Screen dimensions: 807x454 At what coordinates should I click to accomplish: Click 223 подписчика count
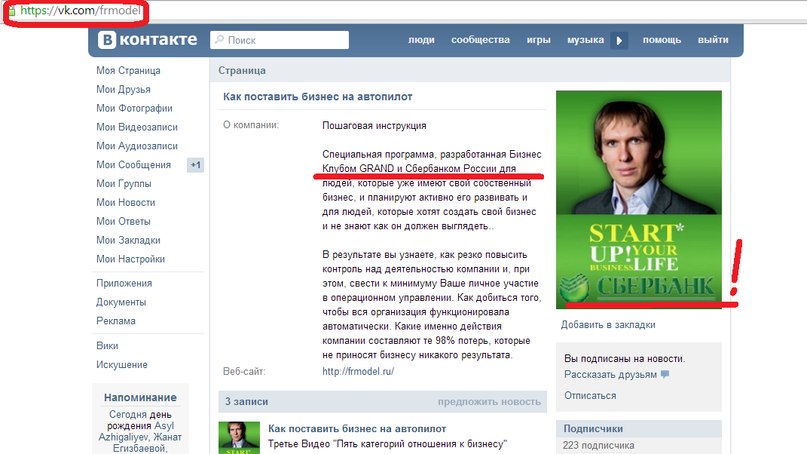pos(598,445)
